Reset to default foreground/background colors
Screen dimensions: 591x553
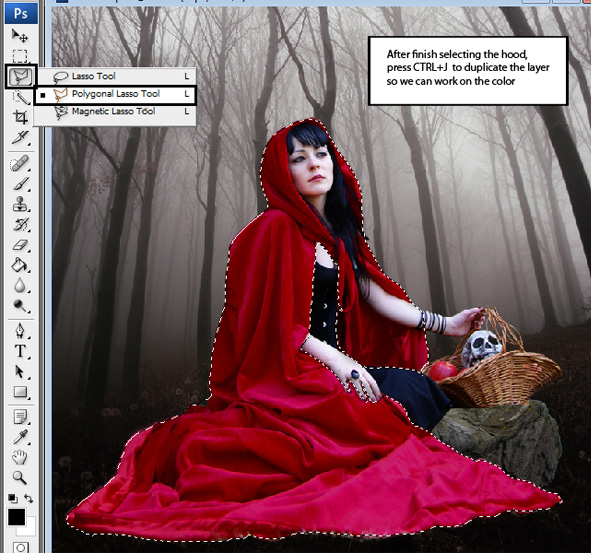click(12, 499)
